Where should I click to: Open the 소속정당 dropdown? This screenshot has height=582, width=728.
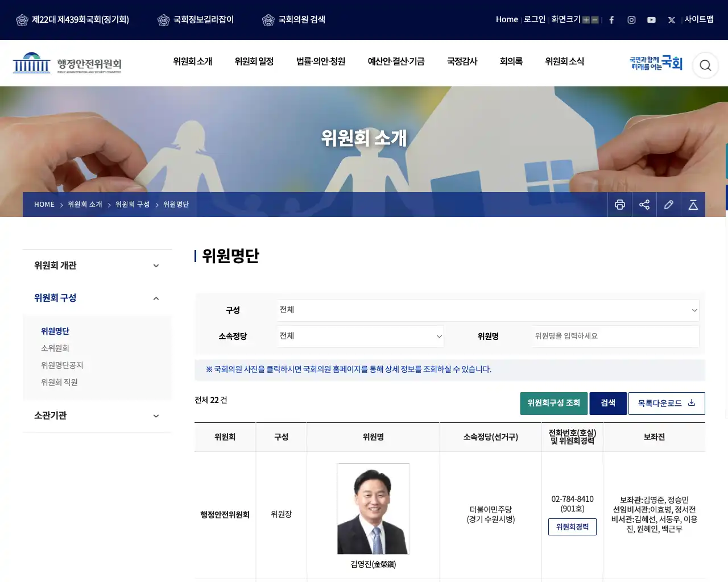[x=361, y=336]
